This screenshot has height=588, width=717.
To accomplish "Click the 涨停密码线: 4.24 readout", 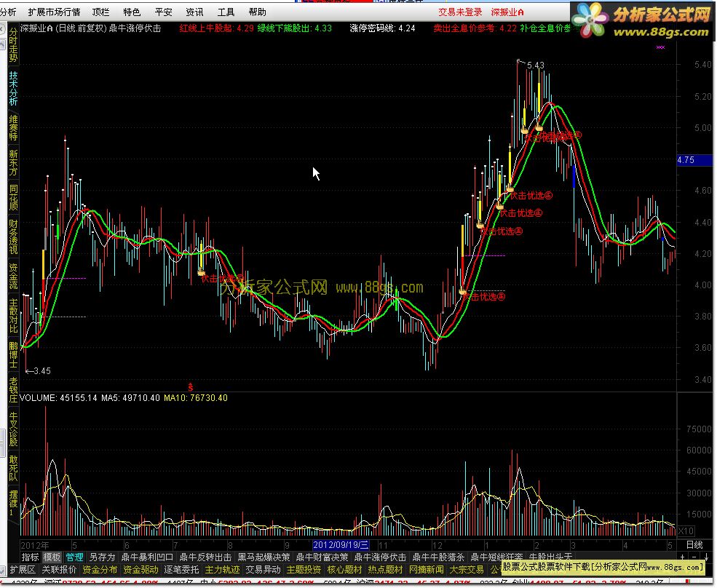I will point(382,28).
